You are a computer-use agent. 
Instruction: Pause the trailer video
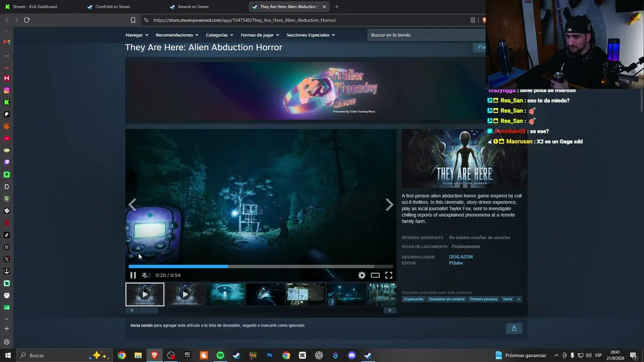coord(133,275)
